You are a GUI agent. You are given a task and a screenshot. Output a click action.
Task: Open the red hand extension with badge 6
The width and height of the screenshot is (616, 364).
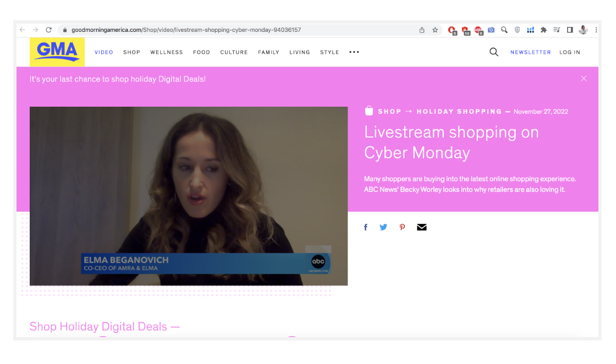(x=452, y=30)
